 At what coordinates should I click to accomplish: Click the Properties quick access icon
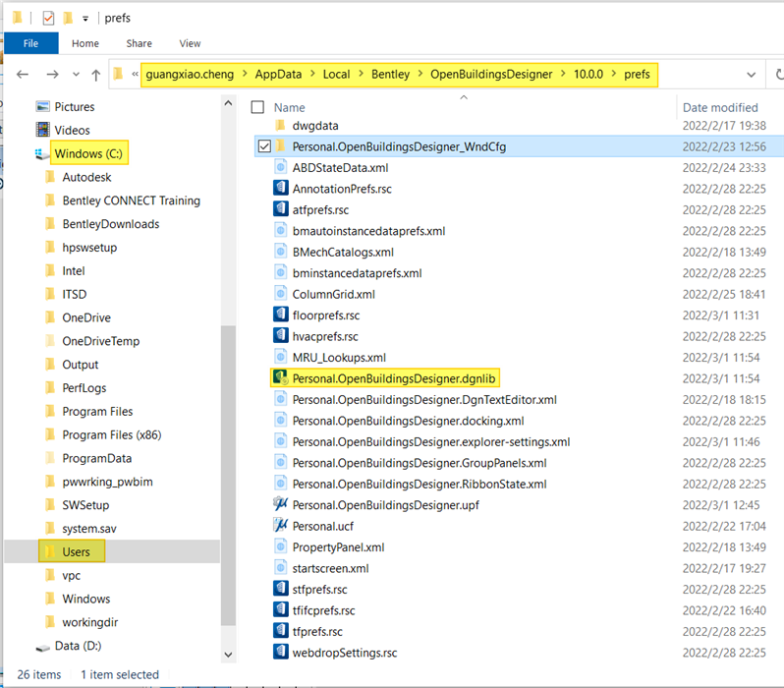(x=48, y=19)
